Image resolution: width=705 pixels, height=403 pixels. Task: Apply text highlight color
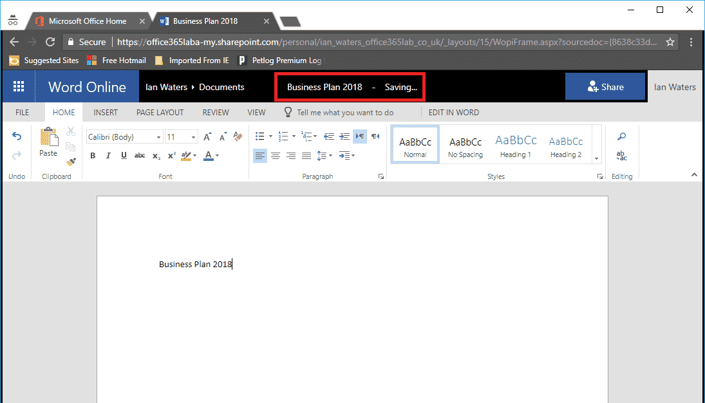186,156
